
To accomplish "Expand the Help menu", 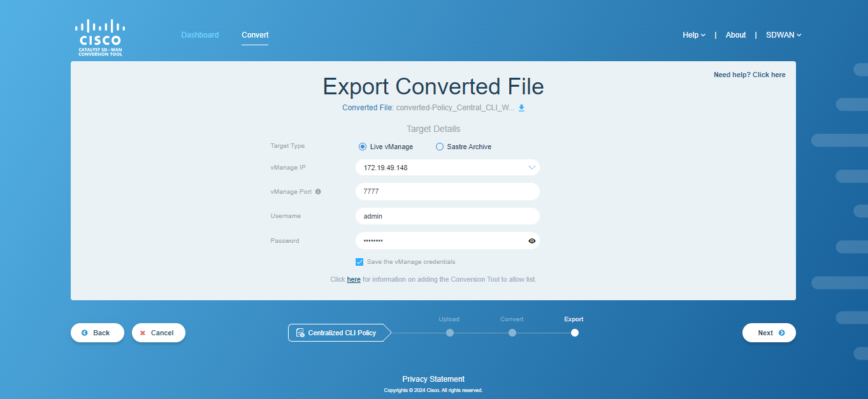I will tap(694, 35).
